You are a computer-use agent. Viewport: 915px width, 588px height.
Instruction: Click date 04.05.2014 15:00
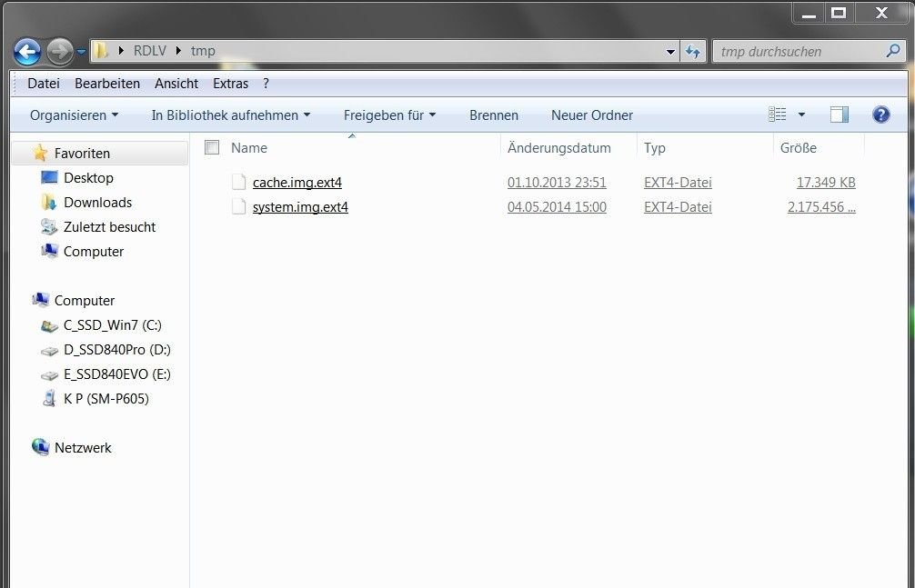(557, 206)
